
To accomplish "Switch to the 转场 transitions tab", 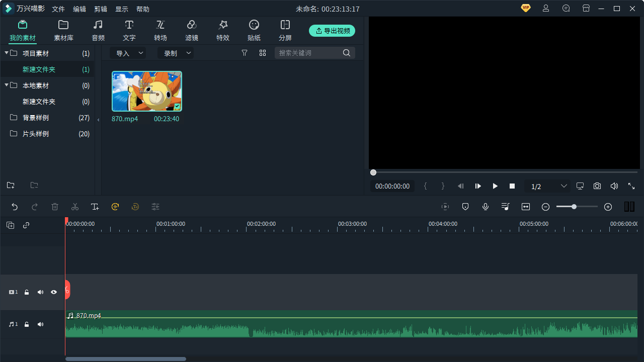I will (160, 30).
